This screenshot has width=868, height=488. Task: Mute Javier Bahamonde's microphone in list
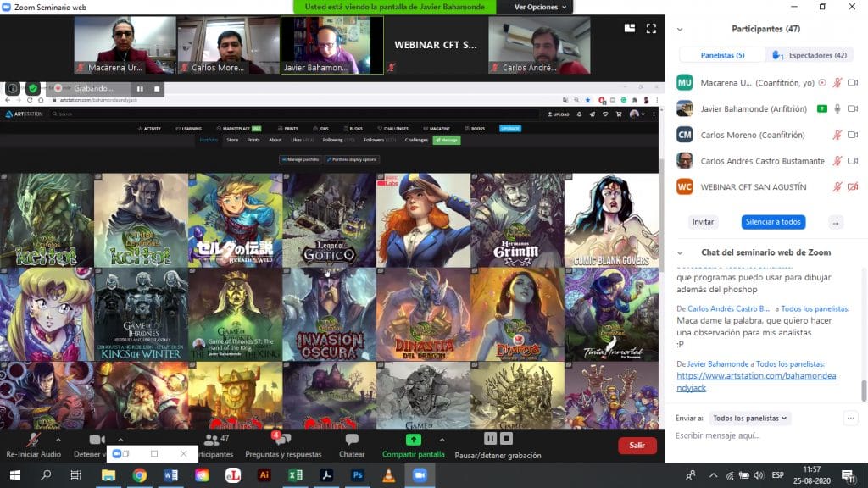click(x=837, y=109)
